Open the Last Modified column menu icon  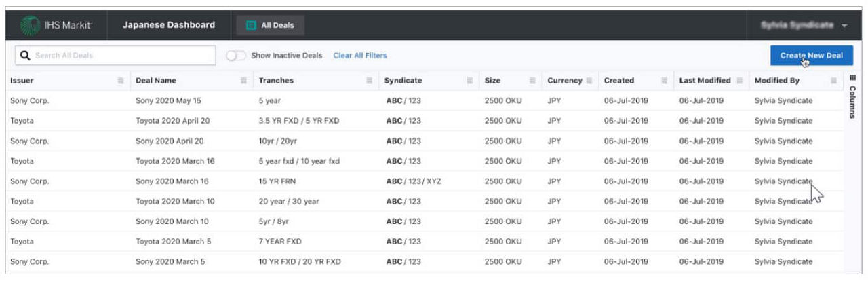[x=740, y=81]
